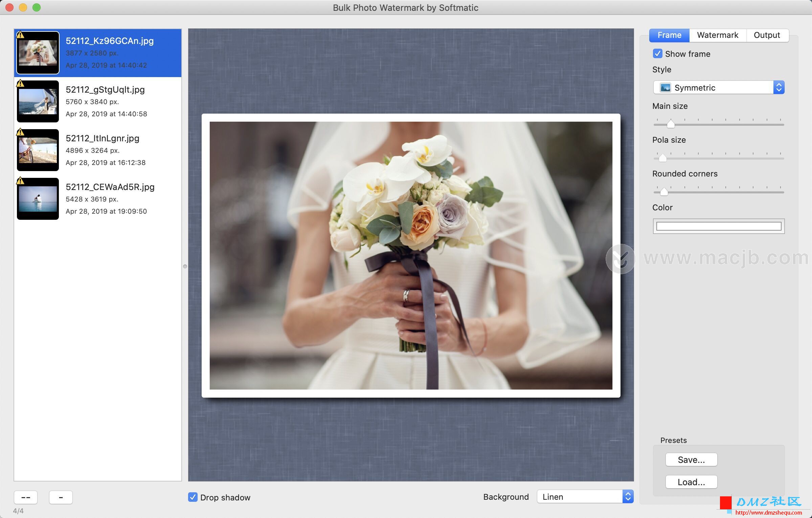Click the file name 52112_CEWaAd5R.jpg
The image size is (812, 518).
[x=110, y=187]
